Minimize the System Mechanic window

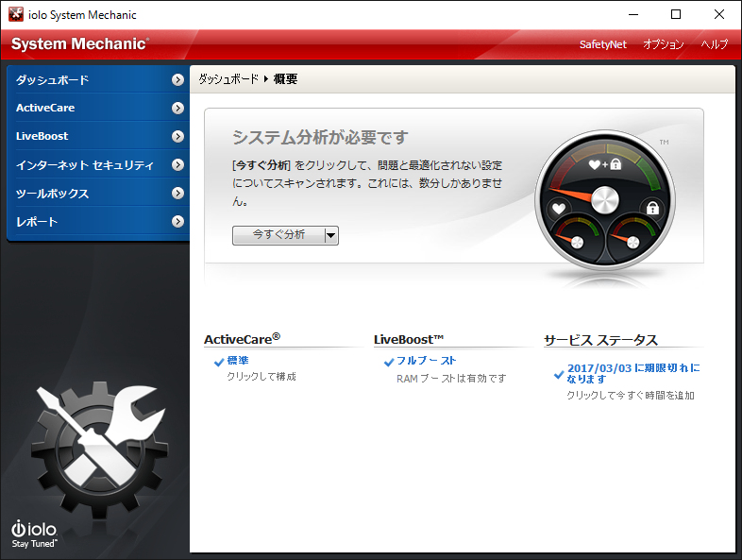click(x=633, y=15)
